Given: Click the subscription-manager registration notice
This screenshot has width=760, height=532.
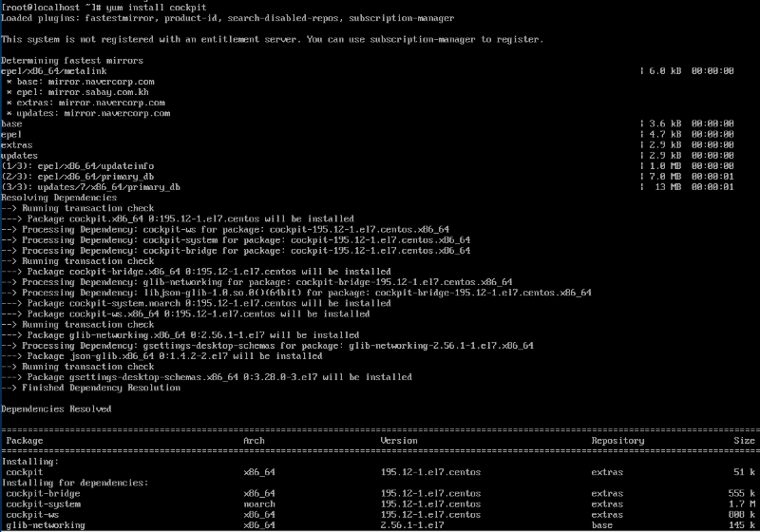Looking at the screenshot, I should tap(272, 39).
